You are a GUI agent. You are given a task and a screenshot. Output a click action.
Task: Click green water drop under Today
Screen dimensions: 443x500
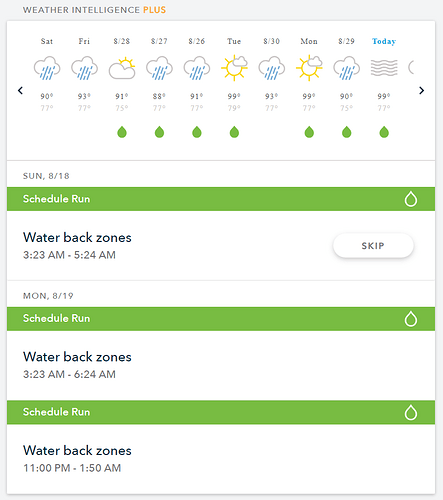coord(384,132)
